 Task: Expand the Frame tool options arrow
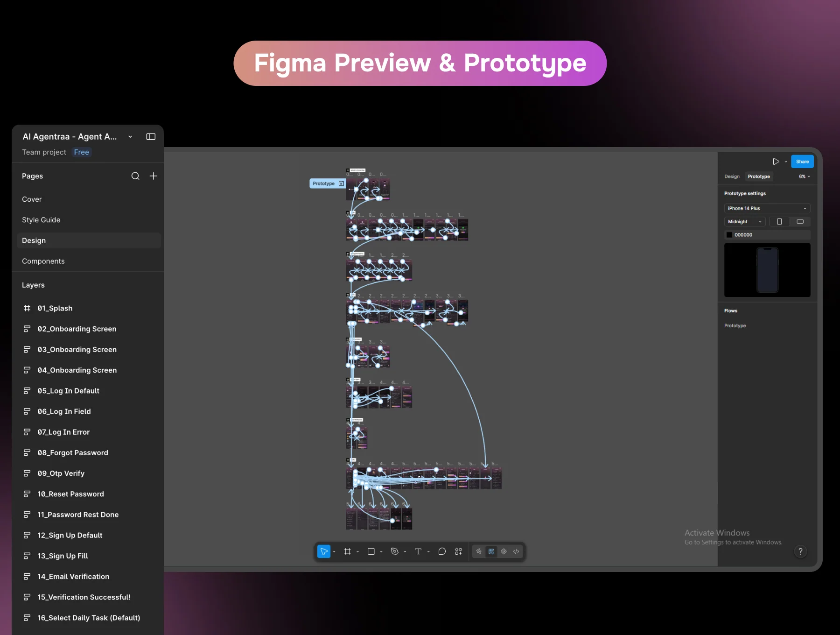(x=358, y=552)
